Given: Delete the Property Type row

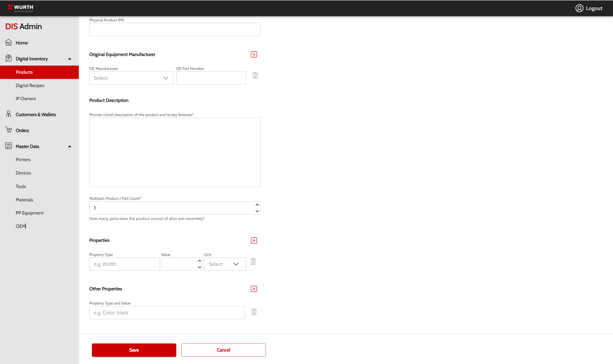Looking at the screenshot, I should coord(253,261).
